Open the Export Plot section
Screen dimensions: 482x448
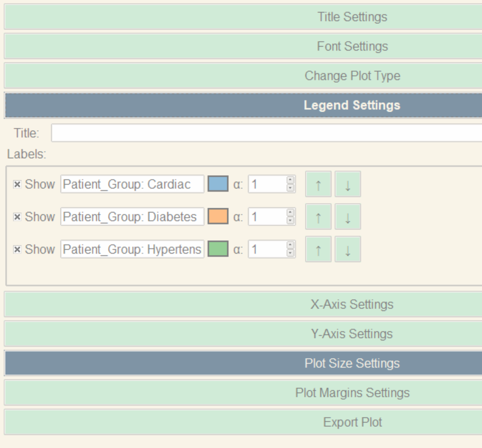[x=352, y=422]
